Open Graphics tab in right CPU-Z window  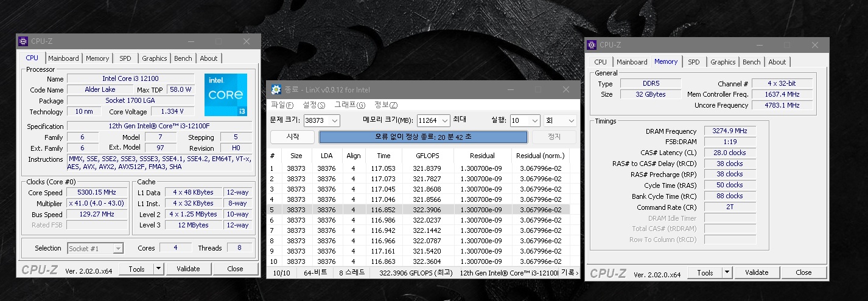click(723, 62)
